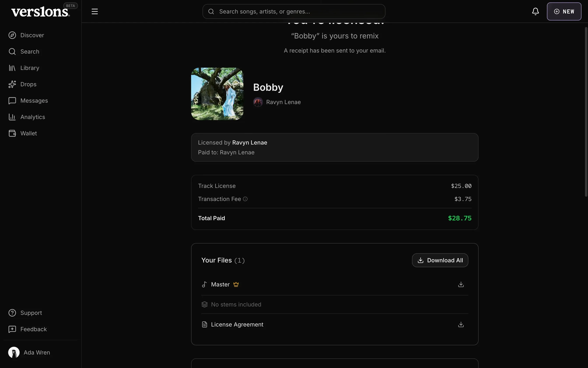The image size is (588, 368).
Task: Click the search magnifier icon in search bar
Action: [211, 11]
